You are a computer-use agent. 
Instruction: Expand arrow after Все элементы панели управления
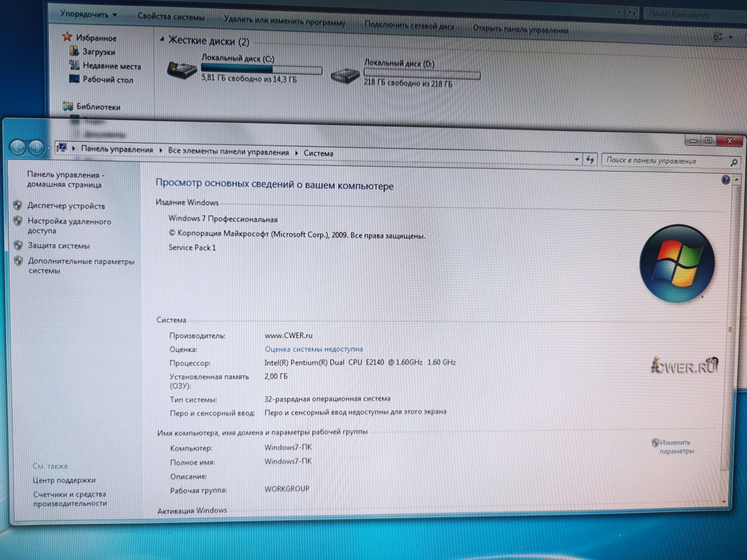[x=297, y=153]
